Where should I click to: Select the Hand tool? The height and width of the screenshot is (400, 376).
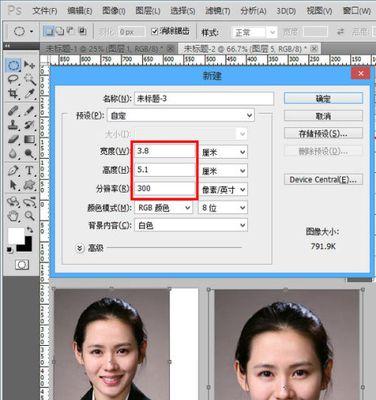click(13, 216)
